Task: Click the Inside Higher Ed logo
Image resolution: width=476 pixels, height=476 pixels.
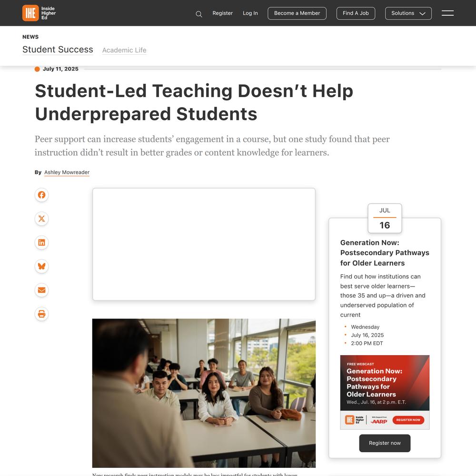Action: click(x=39, y=13)
